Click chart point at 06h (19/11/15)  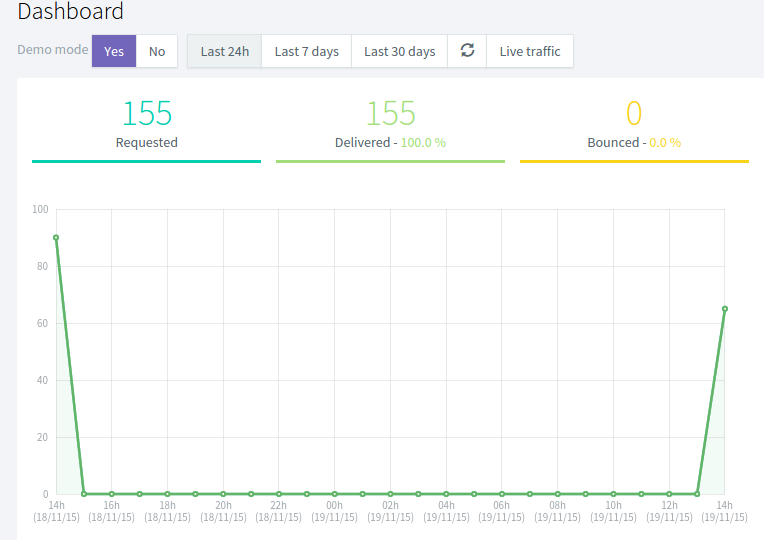pos(501,494)
